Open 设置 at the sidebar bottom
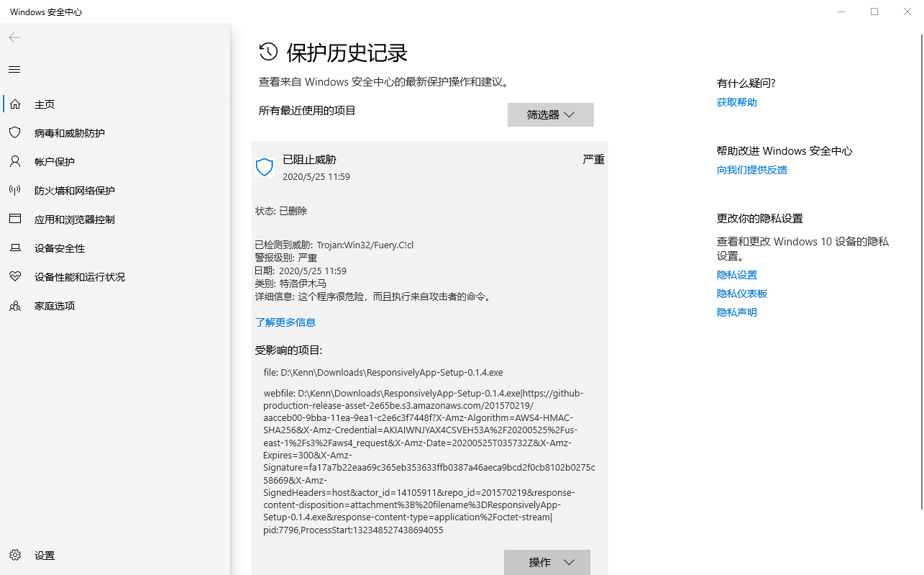This screenshot has height=575, width=924. click(115, 556)
